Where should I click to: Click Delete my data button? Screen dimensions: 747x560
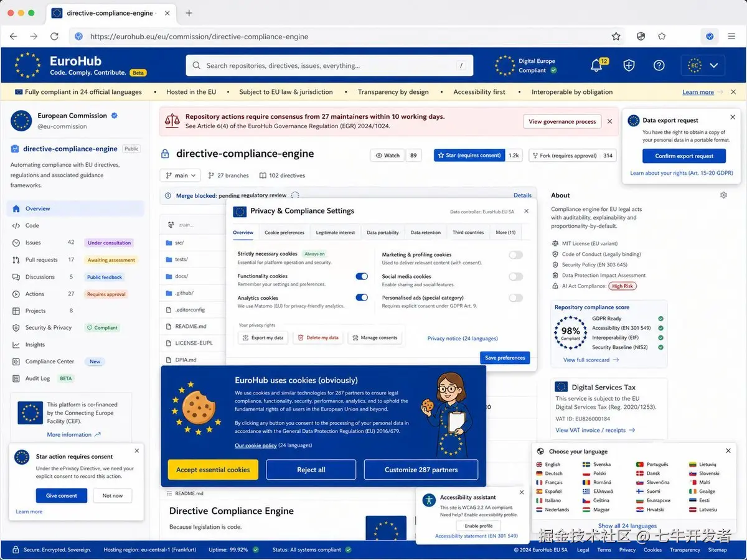317,338
